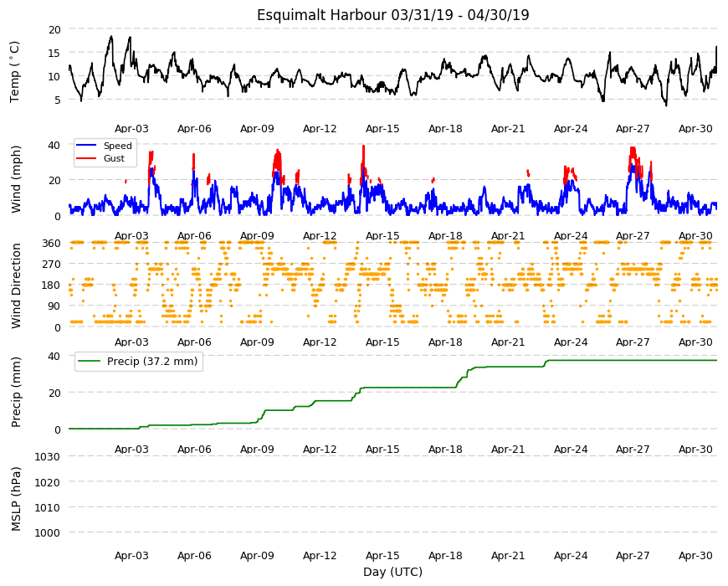Click the MSLP (hPa) axis label
Viewport: 728px width, 586px height.
point(16,499)
